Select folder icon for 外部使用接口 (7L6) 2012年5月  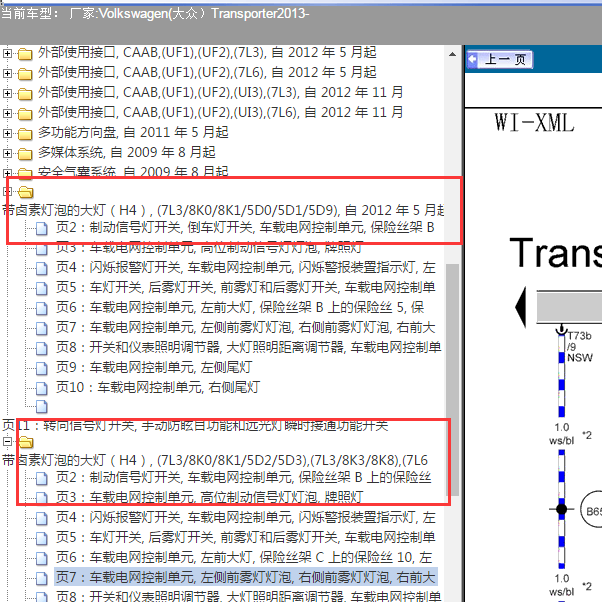coord(25,74)
